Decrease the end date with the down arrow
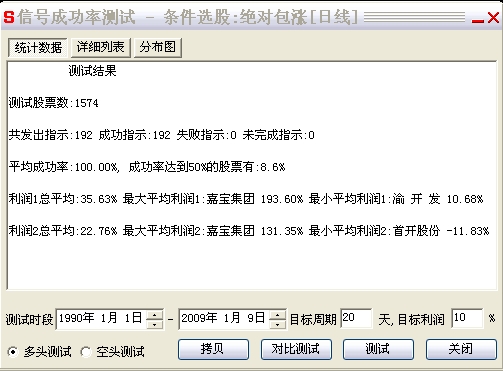This screenshot has height=371, width=503. coord(277,324)
